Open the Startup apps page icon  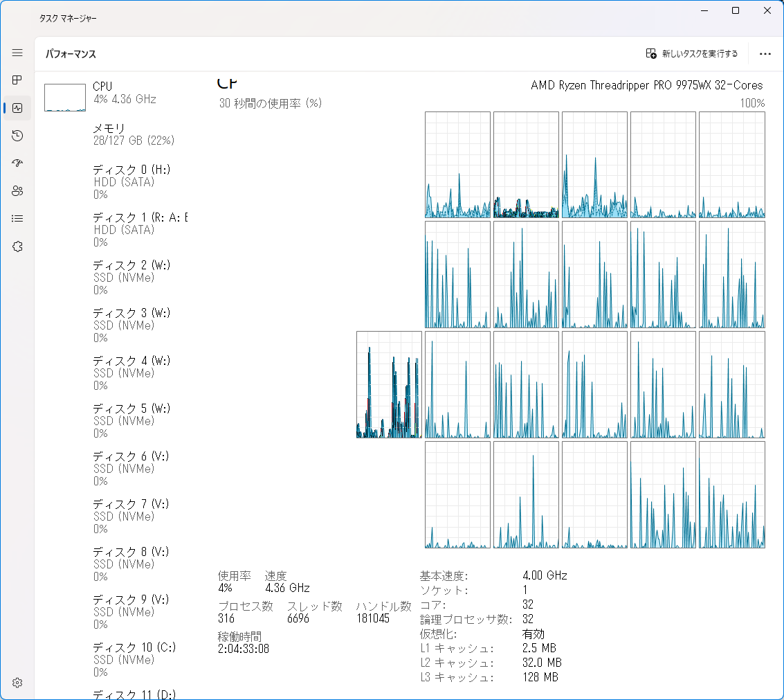tap(17, 163)
